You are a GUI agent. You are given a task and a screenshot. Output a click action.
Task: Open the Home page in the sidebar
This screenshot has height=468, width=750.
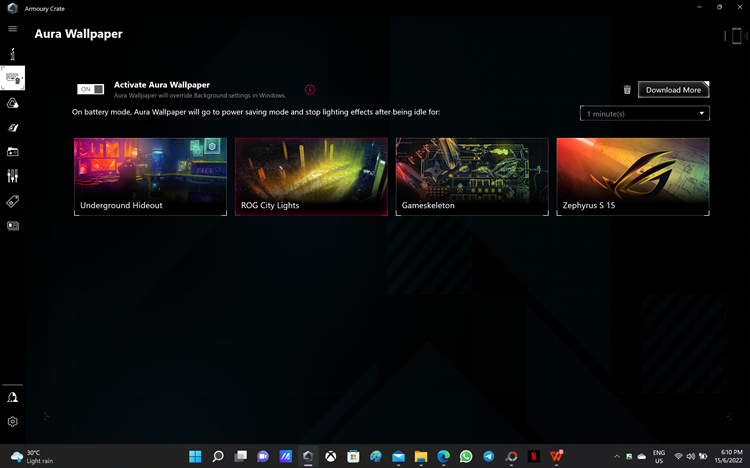coord(12,54)
